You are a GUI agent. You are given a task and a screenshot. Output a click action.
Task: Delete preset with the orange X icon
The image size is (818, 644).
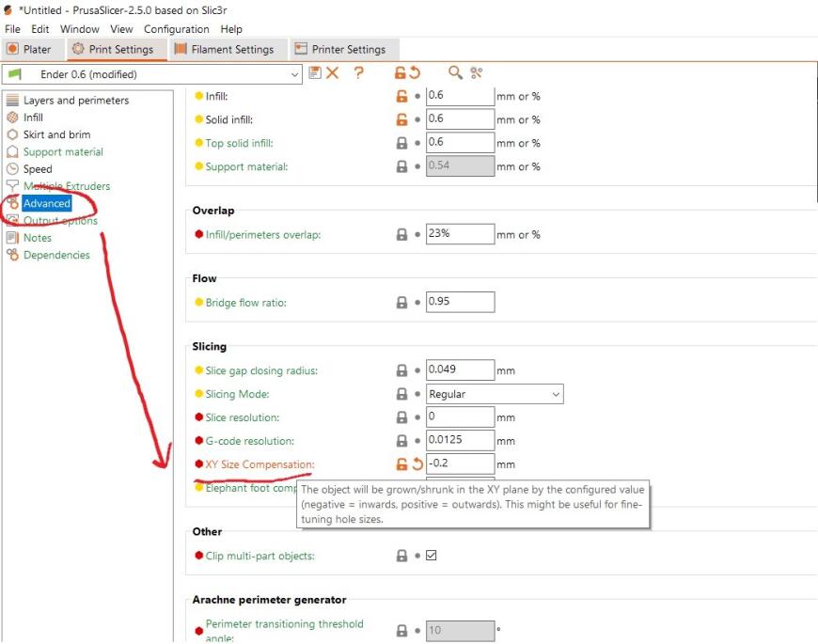pos(332,73)
